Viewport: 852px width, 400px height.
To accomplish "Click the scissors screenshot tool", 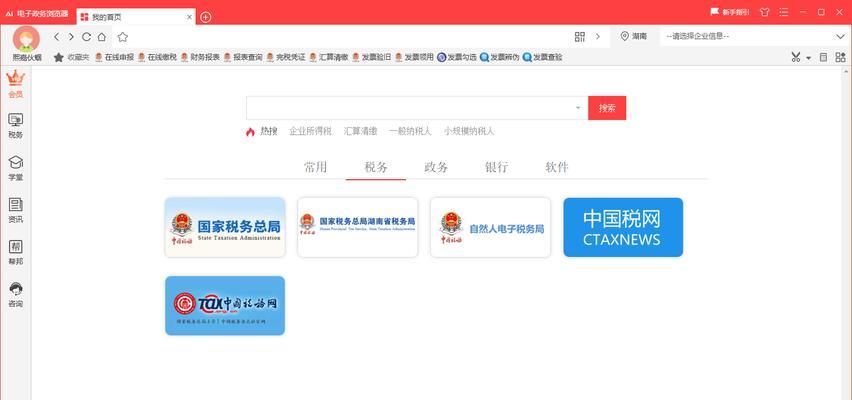I will [796, 57].
